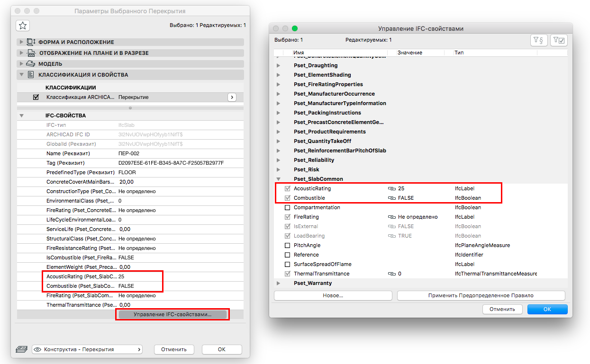The image size is (590, 364).
Task: Click the IsCombustible value FALSE
Action: pos(126,257)
